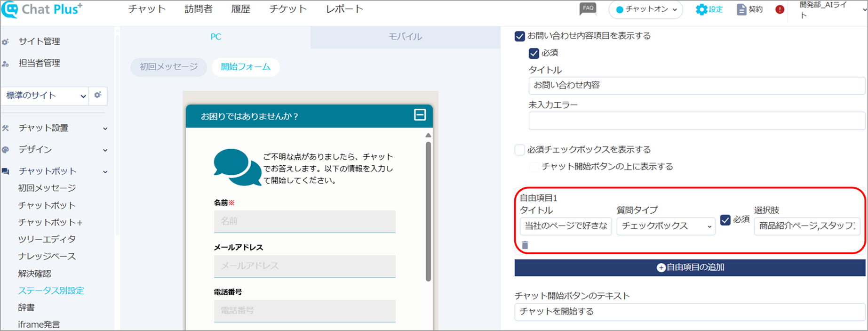The image size is (868, 331).
Task: Open the チャット top menu
Action: click(147, 9)
